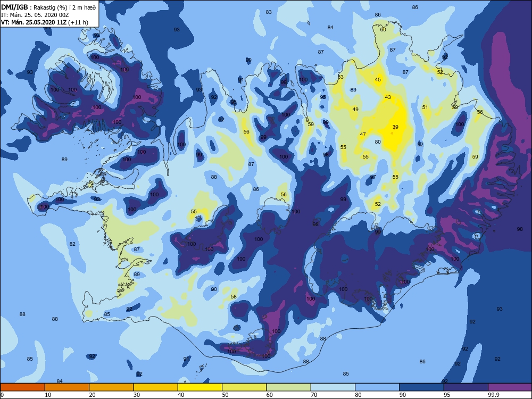Click the ocean value 82 in west
Screen dimensions: 532x399
pyautogui.click(x=72, y=244)
